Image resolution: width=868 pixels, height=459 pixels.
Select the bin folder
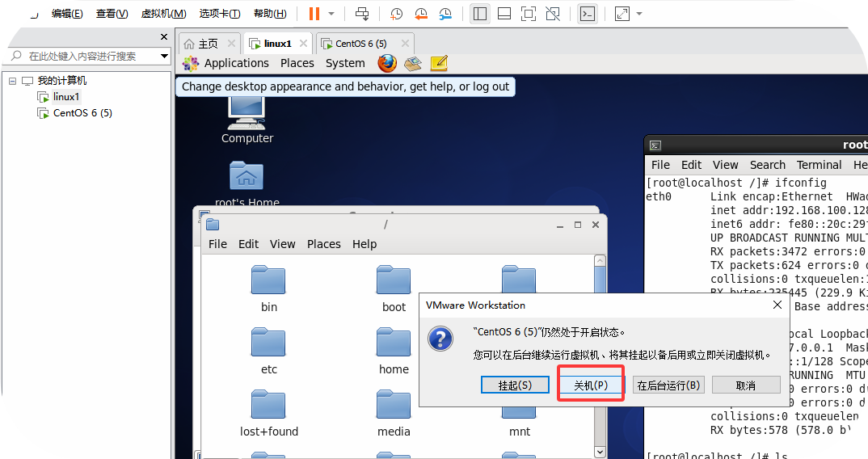tap(268, 289)
